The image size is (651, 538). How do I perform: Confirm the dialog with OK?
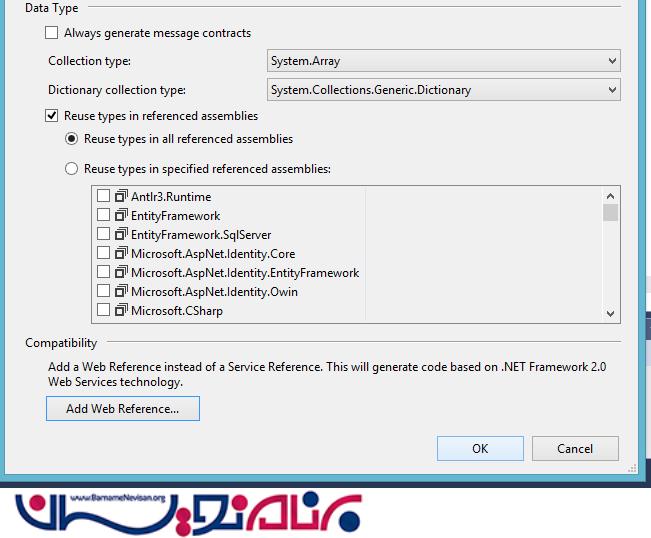tap(480, 448)
